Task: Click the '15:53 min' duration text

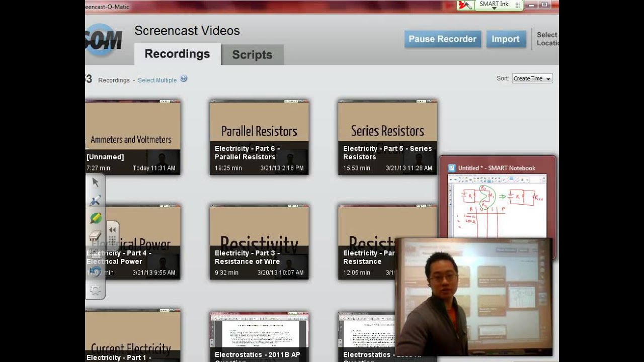Action: [357, 168]
